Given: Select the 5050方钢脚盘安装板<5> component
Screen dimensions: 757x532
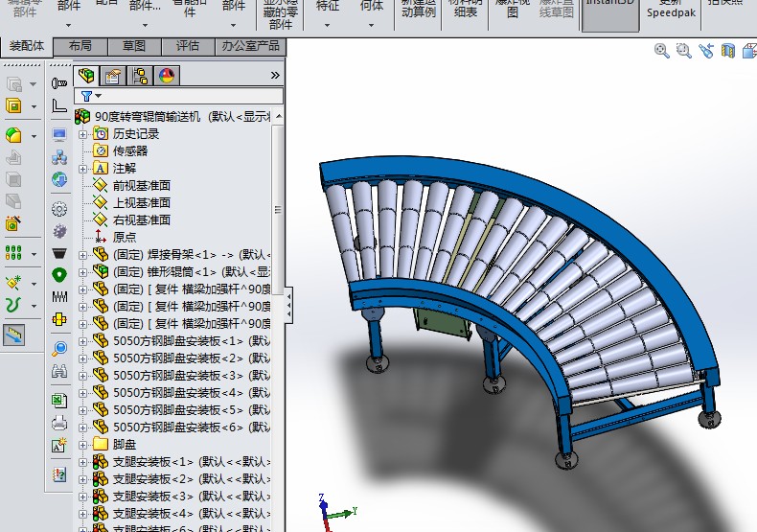Looking at the screenshot, I should pyautogui.click(x=192, y=410).
